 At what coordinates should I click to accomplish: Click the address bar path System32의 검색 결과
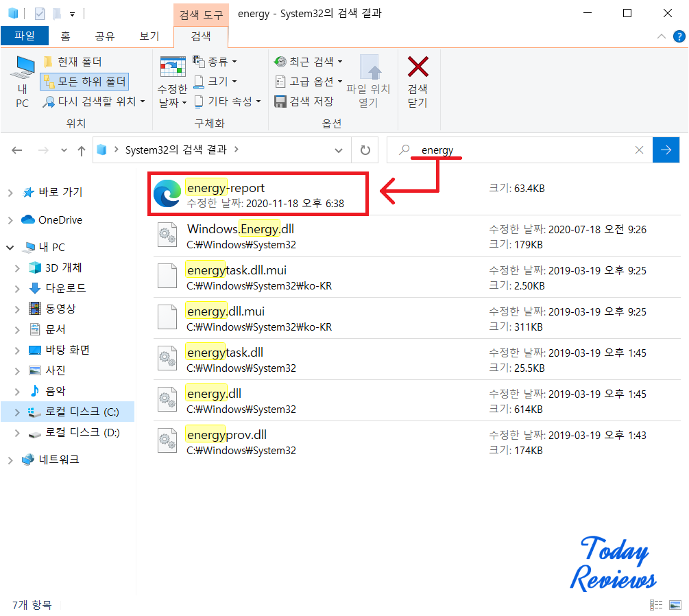click(176, 150)
